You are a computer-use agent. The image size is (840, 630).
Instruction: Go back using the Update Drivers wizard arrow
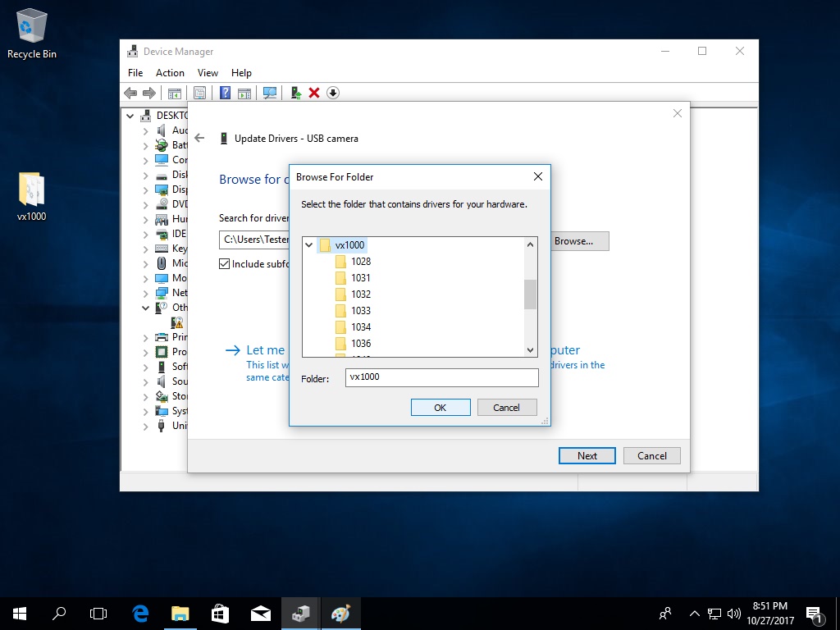coord(199,138)
